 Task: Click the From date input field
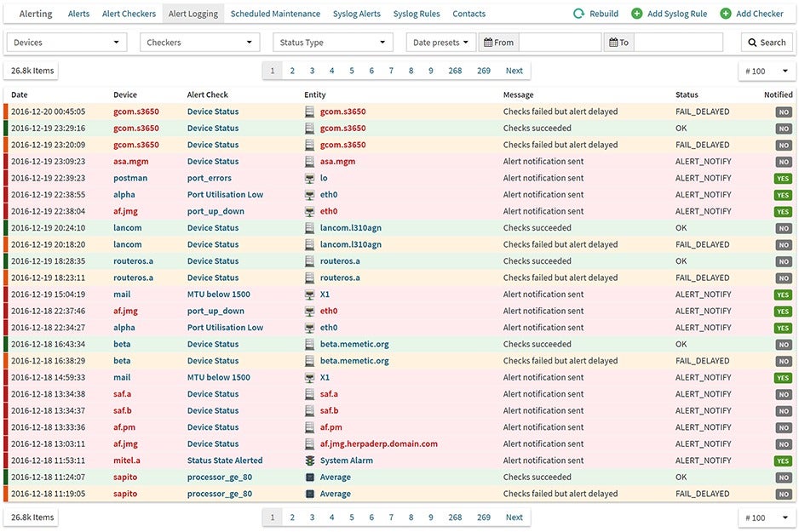point(560,43)
